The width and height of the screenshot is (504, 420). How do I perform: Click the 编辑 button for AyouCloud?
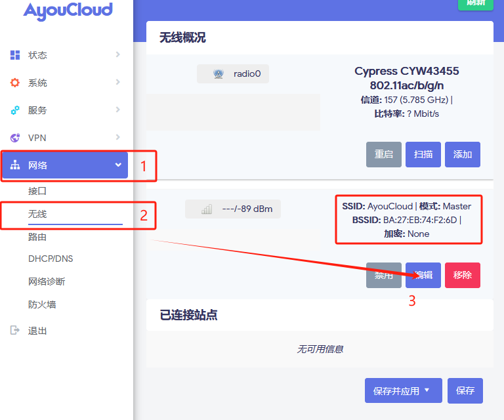click(x=423, y=275)
